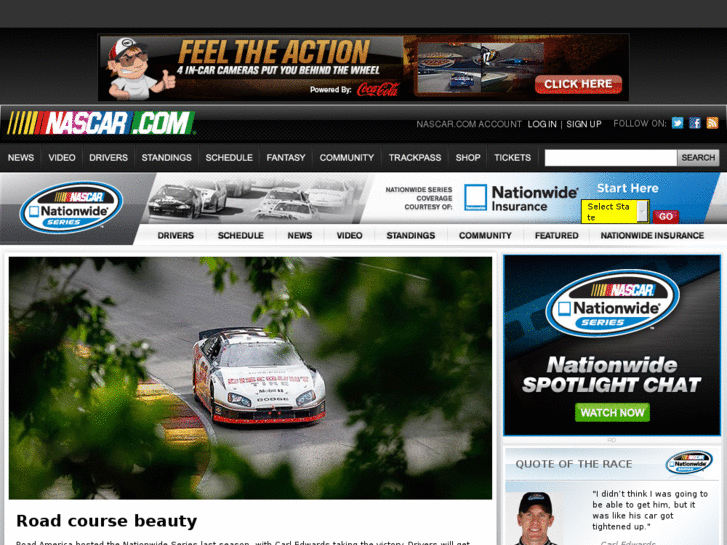Select NEWS in the Nationwide Series subnav
The image size is (727, 545).
coord(300,235)
